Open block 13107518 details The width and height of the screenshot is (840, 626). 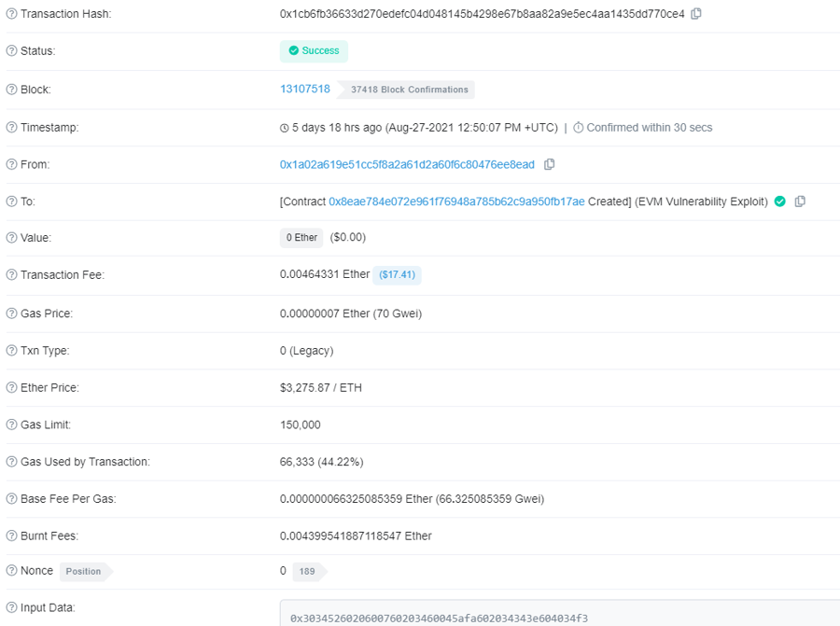coord(305,90)
